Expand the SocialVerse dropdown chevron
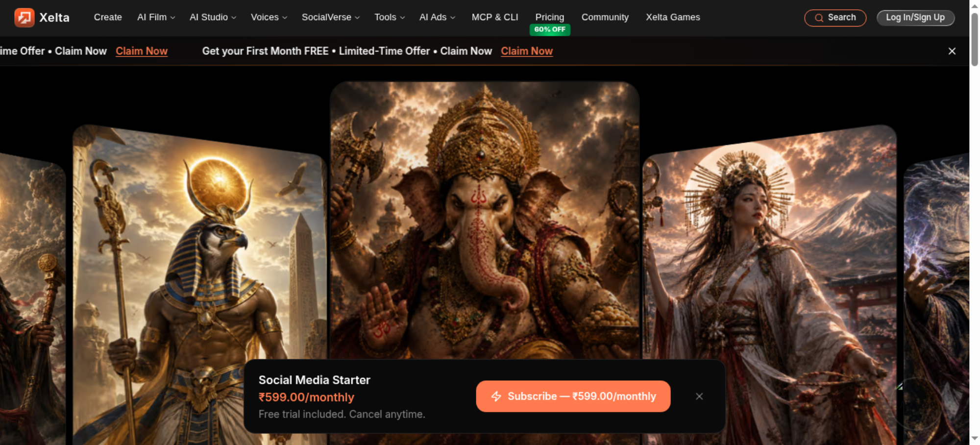This screenshot has width=980, height=445. (x=357, y=18)
